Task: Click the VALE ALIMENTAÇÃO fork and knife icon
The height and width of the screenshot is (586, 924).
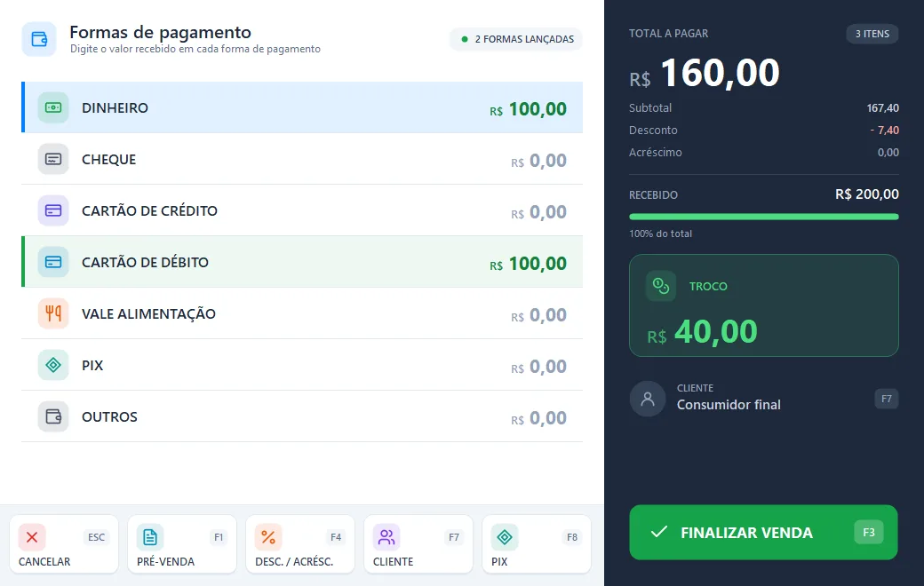Action: pos(53,314)
